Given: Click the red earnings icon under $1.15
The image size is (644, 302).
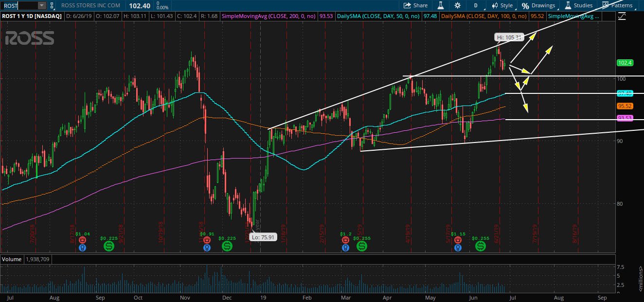Looking at the screenshot, I should click(x=457, y=240).
